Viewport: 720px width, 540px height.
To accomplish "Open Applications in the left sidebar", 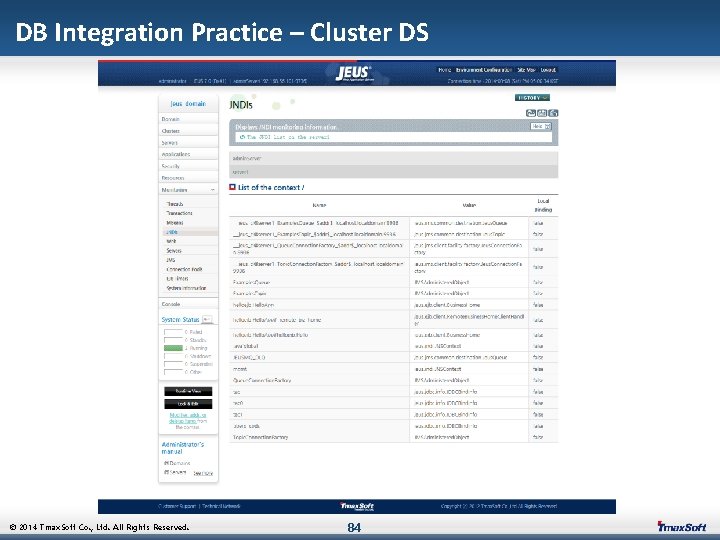I will point(188,154).
